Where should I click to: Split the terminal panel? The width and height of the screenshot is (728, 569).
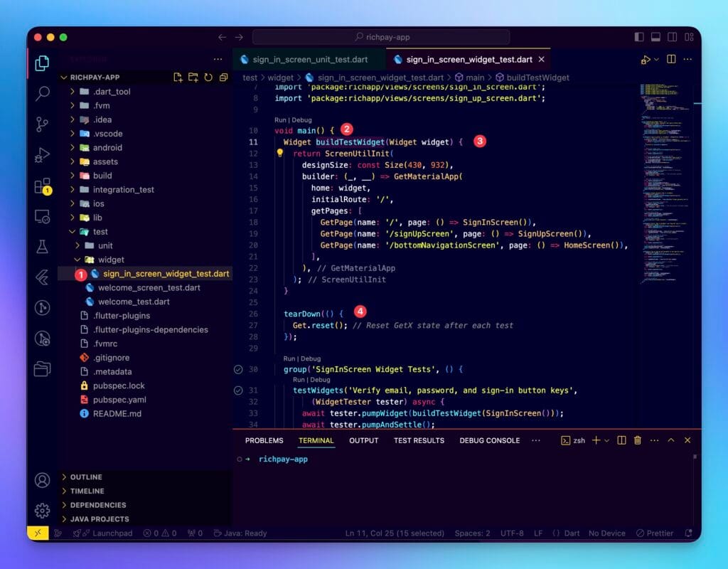621,440
